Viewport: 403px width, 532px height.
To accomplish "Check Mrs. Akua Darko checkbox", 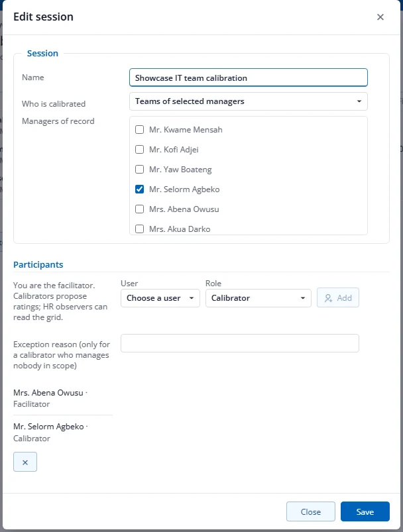I will point(140,229).
